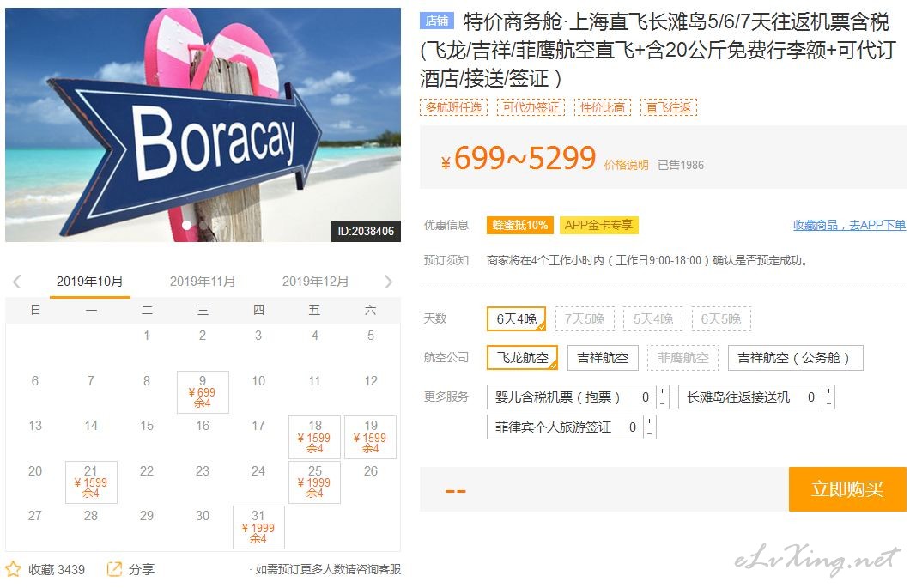Viewport: 910px width, 588px height.
Task: Click the 已售1986 sold count
Action: tap(681, 165)
